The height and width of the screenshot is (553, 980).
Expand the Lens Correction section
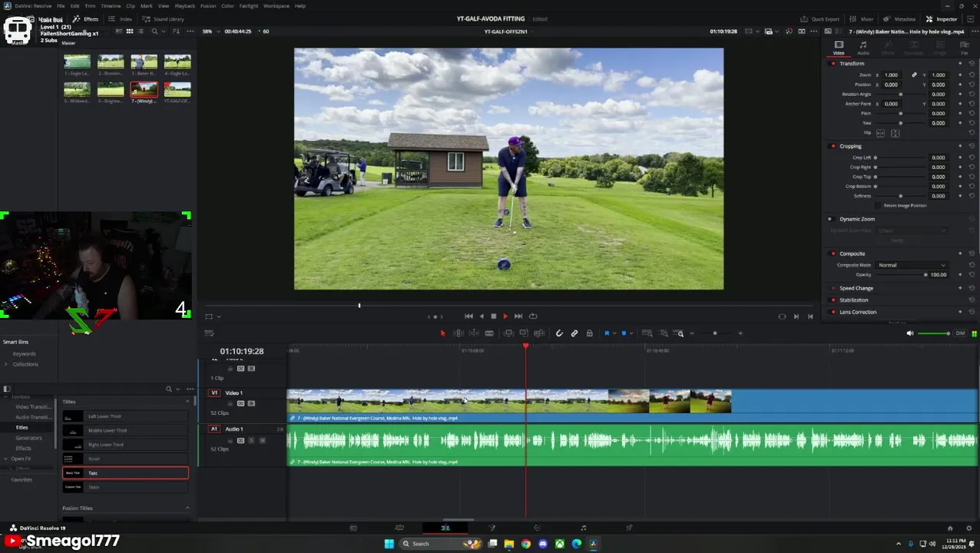click(857, 312)
